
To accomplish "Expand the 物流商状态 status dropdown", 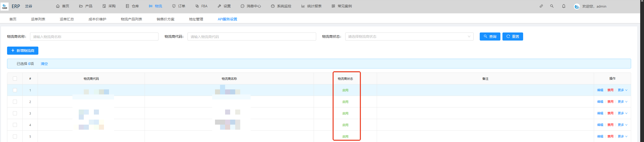I will click(x=409, y=37).
